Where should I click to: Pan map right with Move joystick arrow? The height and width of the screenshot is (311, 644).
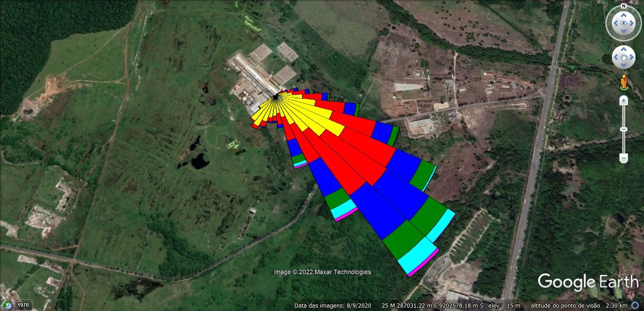[x=632, y=57]
